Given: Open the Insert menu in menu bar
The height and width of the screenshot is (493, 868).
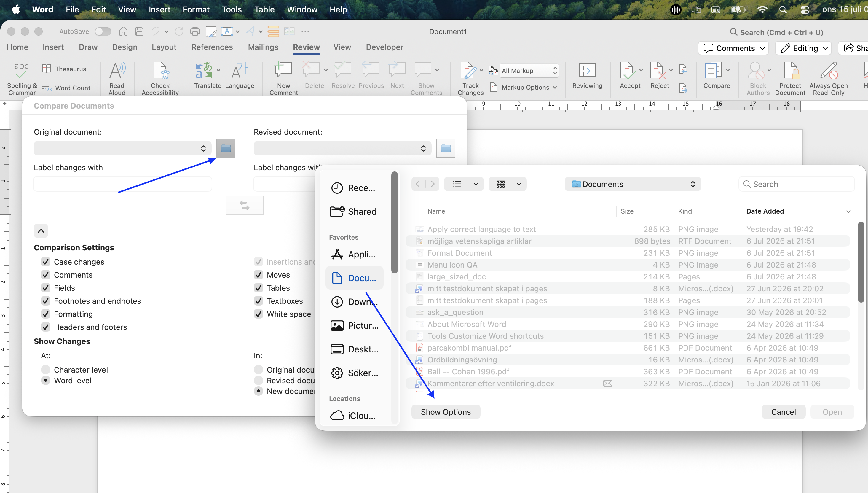Looking at the screenshot, I should click(x=159, y=9).
